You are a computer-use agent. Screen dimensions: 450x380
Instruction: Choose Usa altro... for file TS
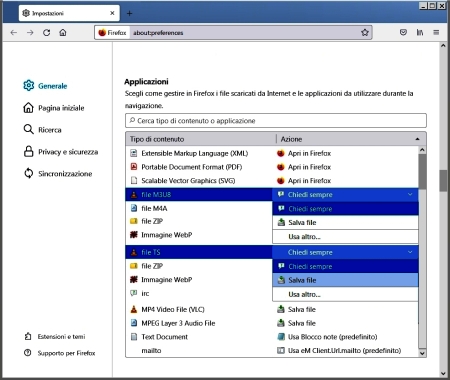pyautogui.click(x=345, y=294)
